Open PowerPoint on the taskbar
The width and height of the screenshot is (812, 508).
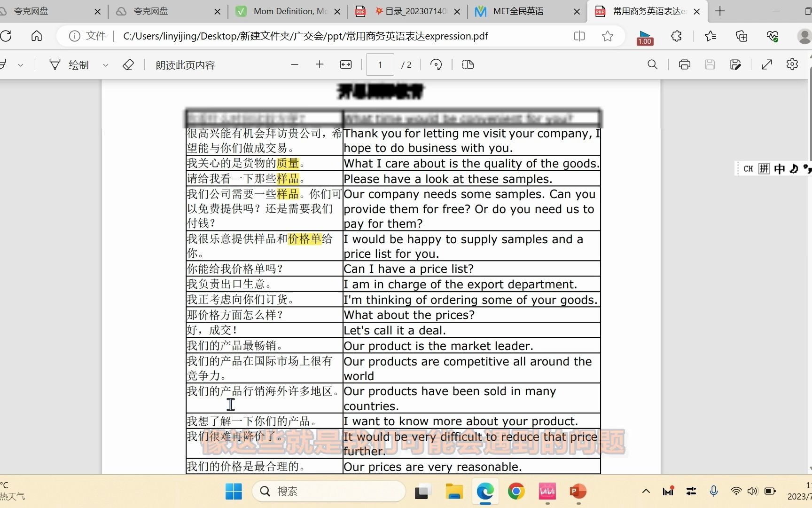tap(578, 492)
